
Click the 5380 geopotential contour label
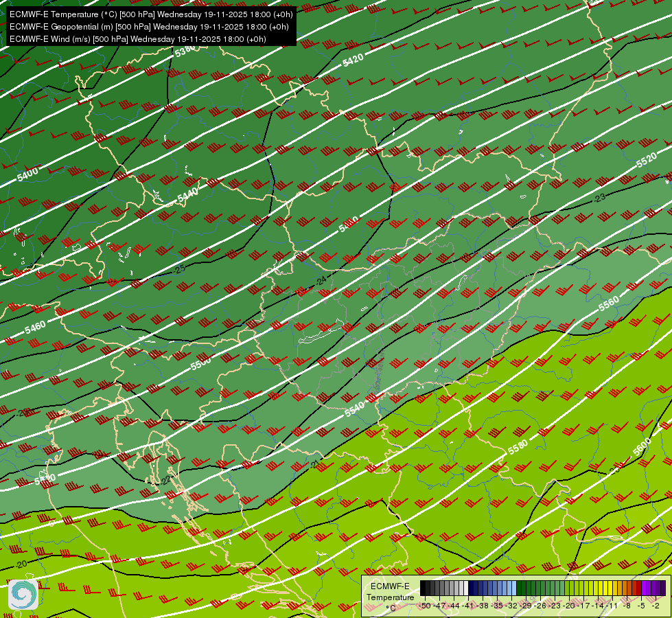click(185, 51)
